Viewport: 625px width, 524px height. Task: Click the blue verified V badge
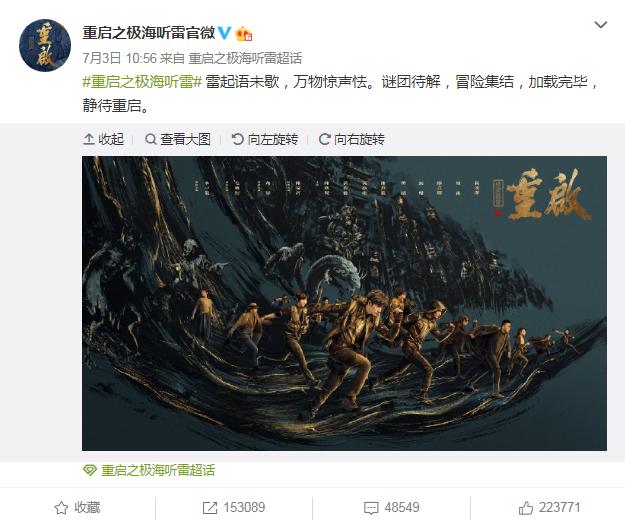[x=224, y=33]
